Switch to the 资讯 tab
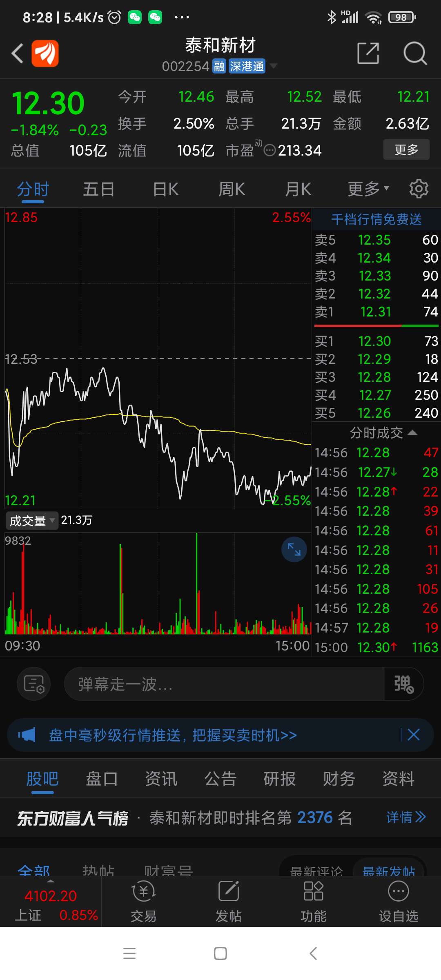The height and width of the screenshot is (980, 441). click(161, 779)
